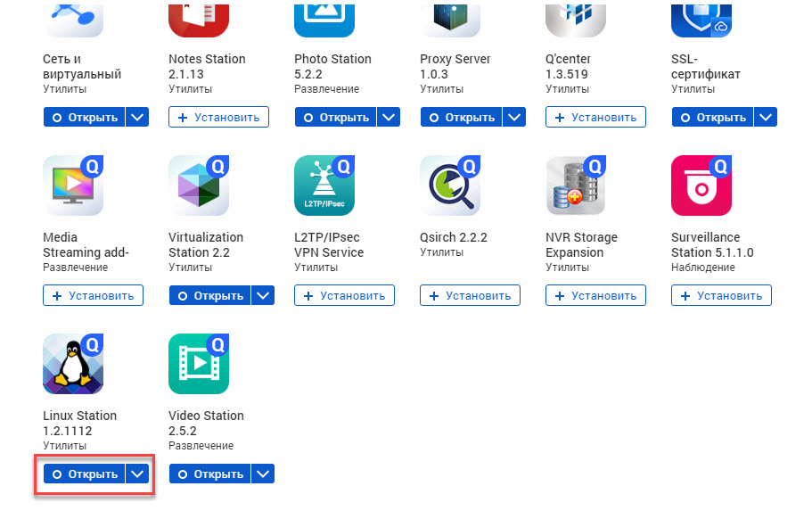Open Video Station 2.5.2

click(x=209, y=474)
